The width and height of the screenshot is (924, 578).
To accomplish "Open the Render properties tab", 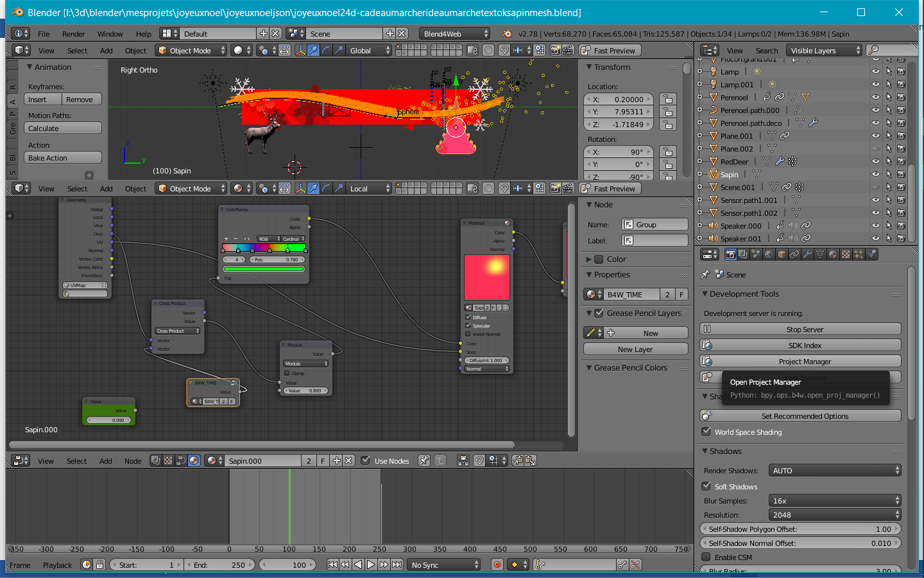I will point(731,254).
